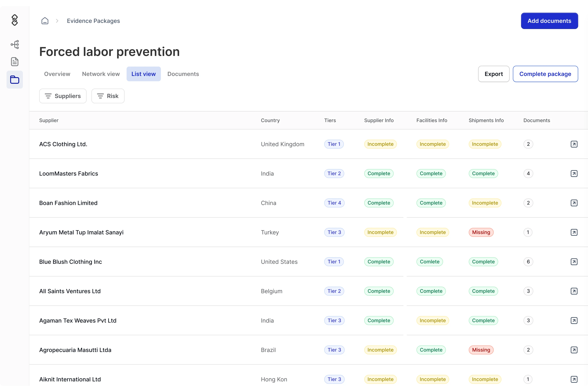Open the documents sidebar icon
This screenshot has height=392, width=588.
pos(15,61)
